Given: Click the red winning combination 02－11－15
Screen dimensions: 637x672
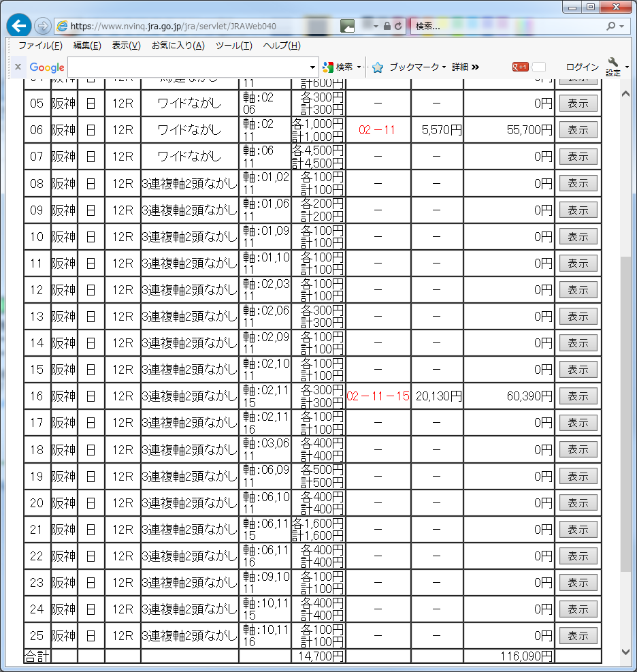Looking at the screenshot, I should pos(378,396).
